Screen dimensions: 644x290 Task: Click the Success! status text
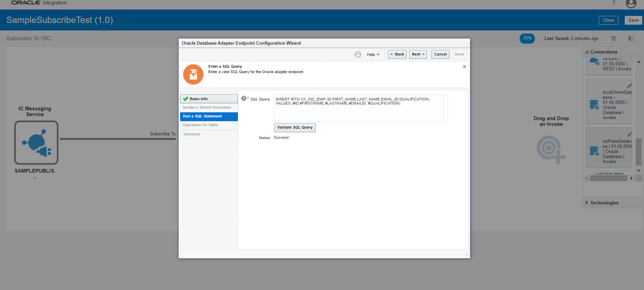click(281, 138)
